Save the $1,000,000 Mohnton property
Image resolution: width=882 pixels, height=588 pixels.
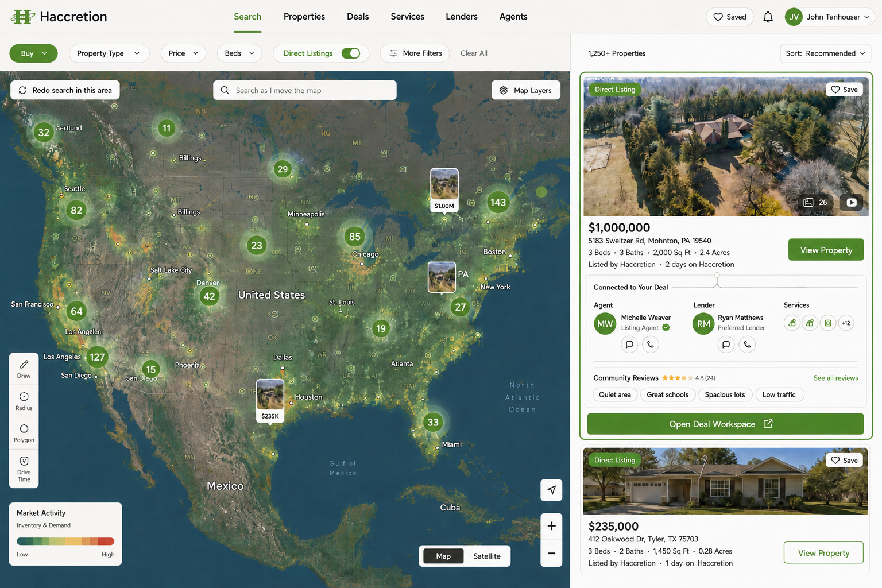tap(844, 90)
